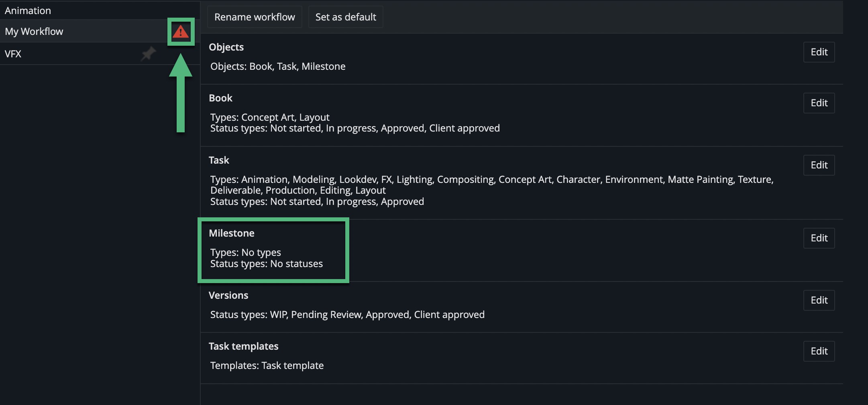Screen dimensions: 868x405
Task: Click the Versions section heading
Action: (228, 296)
